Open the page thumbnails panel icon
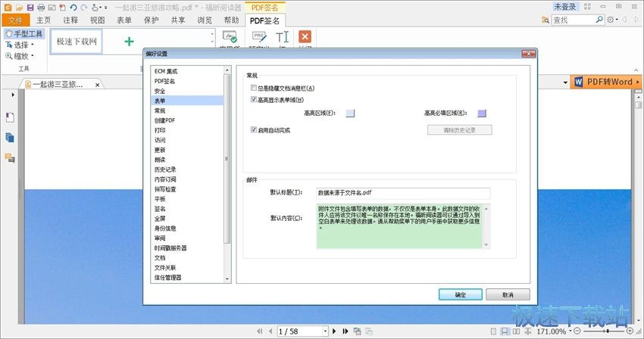644x339 pixels. 11,118
